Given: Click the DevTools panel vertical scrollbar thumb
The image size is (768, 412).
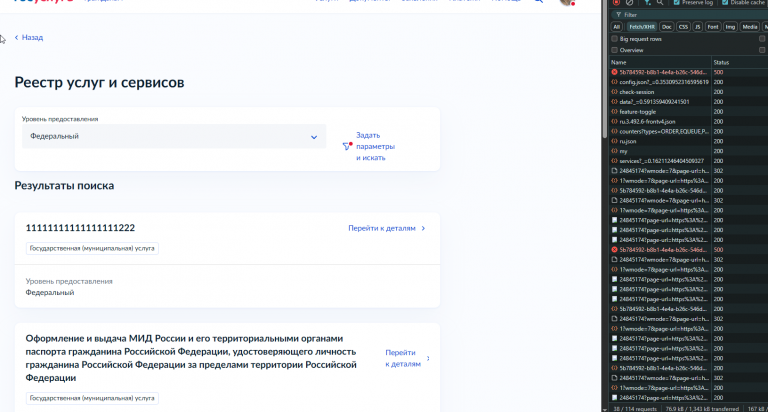Looking at the screenshot, I should (605, 69).
